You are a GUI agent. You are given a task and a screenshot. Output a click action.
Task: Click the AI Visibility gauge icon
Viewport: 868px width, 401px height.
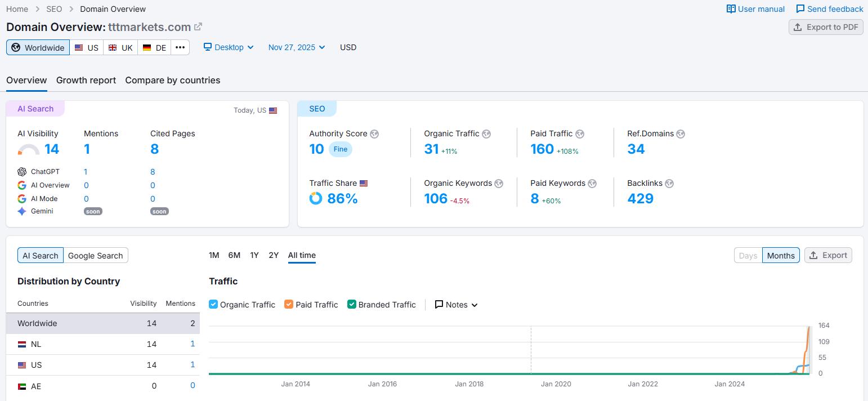point(29,150)
